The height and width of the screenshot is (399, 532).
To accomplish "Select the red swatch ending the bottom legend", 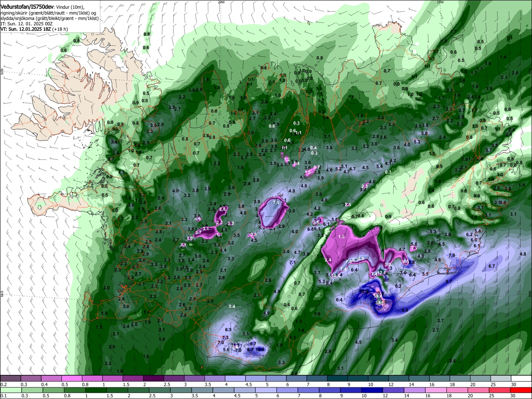I will [x=521, y=390].
